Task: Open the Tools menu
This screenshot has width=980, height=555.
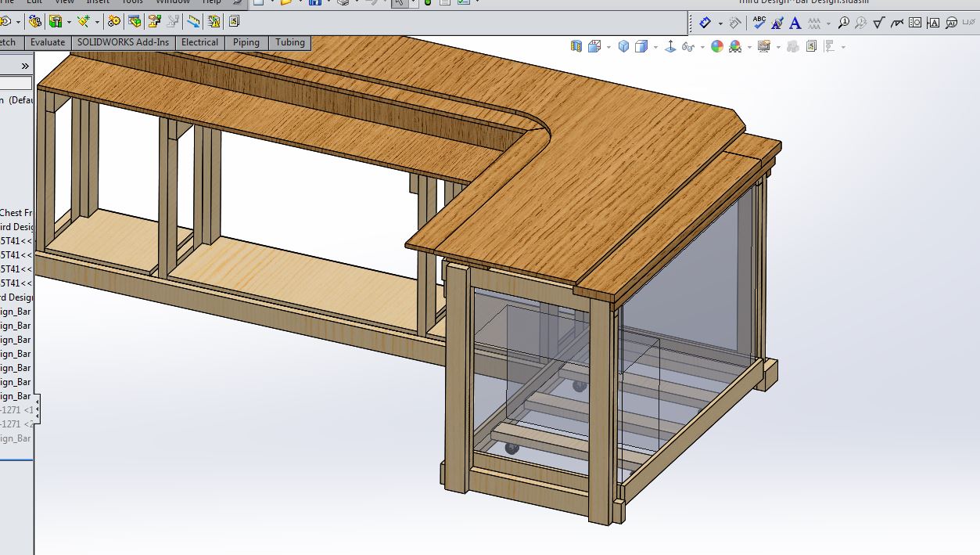Action: (132, 2)
